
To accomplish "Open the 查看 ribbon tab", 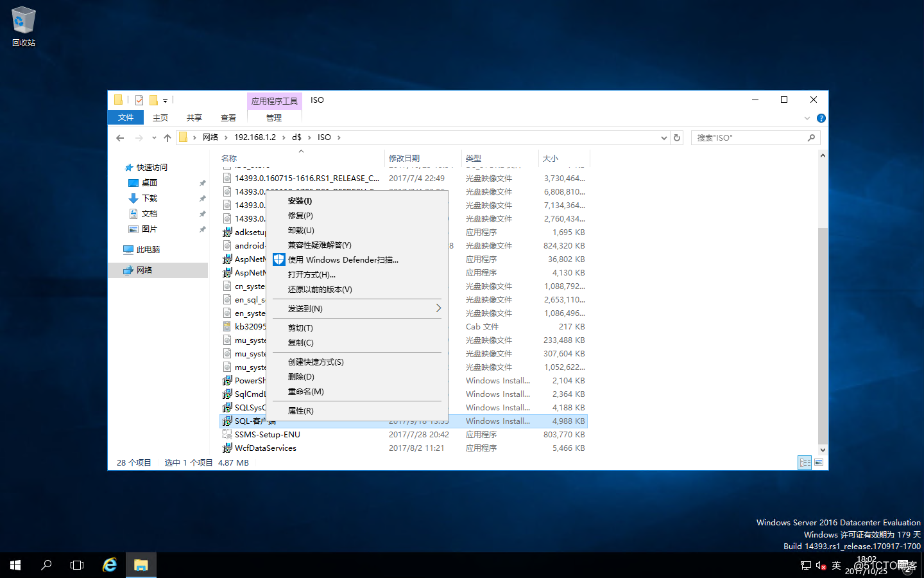I will pyautogui.click(x=228, y=118).
